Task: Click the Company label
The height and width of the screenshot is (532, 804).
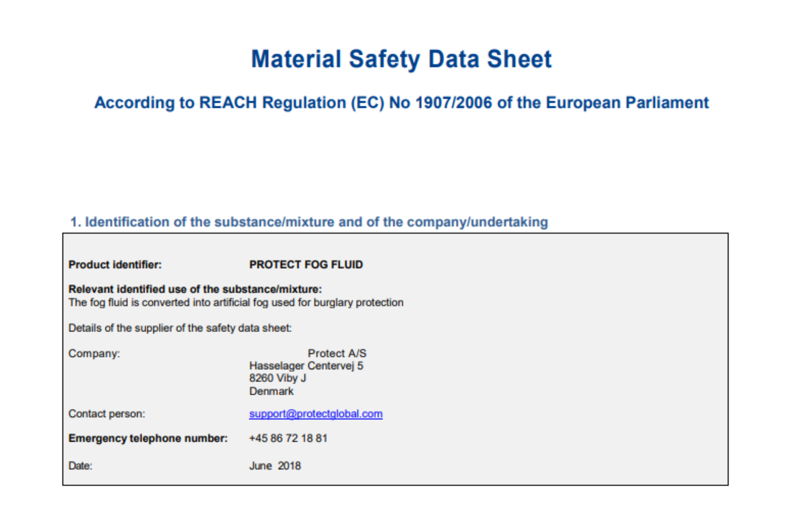Action: pyautogui.click(x=94, y=353)
